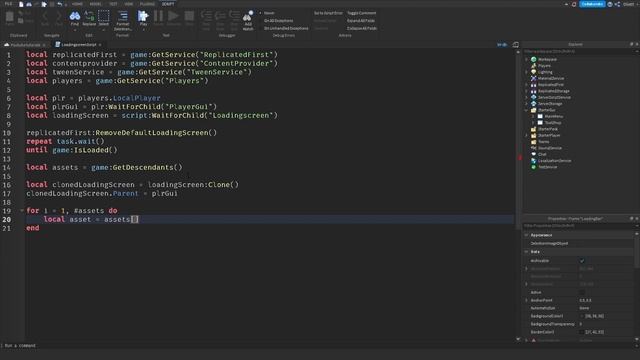Viewport: 640px width, 360px height.
Task: Expand the ReplicatedFirst tree node
Action: (x=527, y=84)
